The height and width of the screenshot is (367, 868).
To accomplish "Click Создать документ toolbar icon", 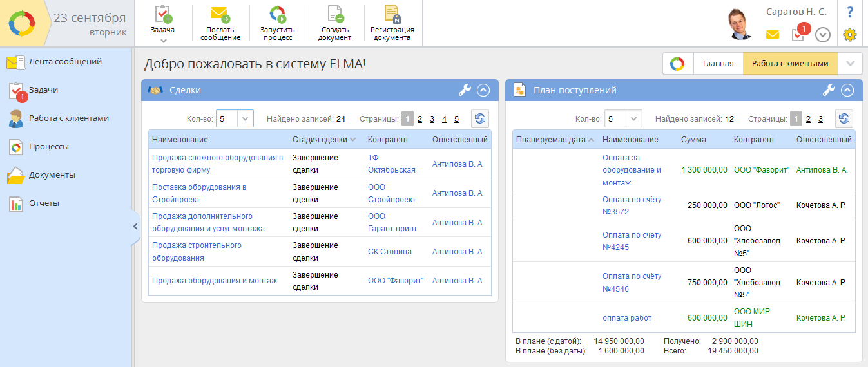I will coord(335,14).
